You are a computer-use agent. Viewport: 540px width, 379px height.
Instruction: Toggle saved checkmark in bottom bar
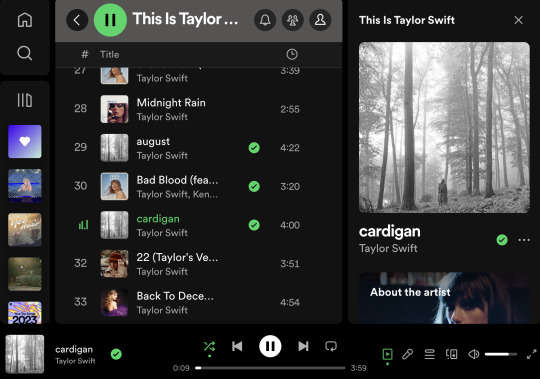click(116, 354)
